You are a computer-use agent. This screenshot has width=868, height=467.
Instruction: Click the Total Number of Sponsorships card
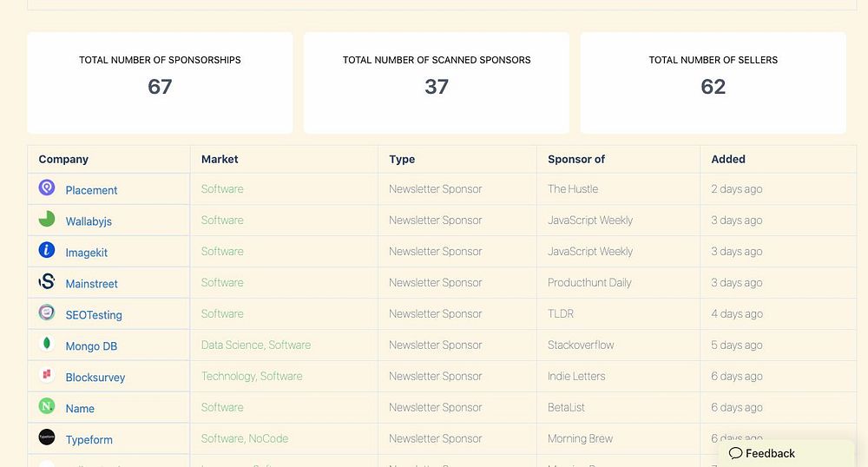pyautogui.click(x=160, y=83)
